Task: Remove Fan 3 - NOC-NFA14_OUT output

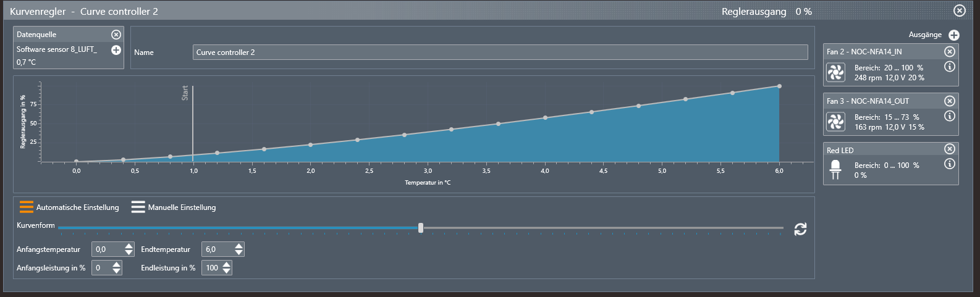Action: click(x=950, y=101)
